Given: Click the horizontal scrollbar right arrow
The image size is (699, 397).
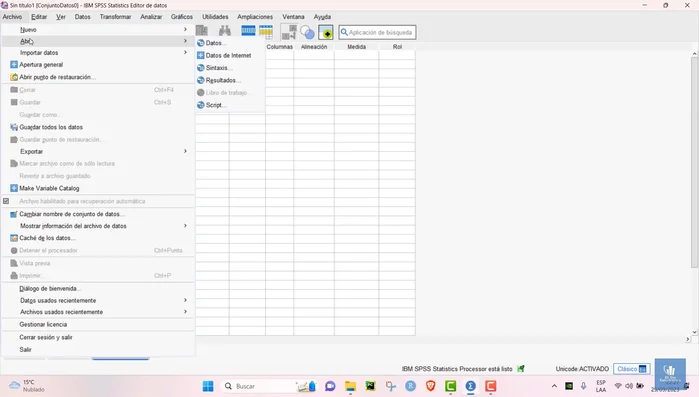Looking at the screenshot, I should 687,339.
